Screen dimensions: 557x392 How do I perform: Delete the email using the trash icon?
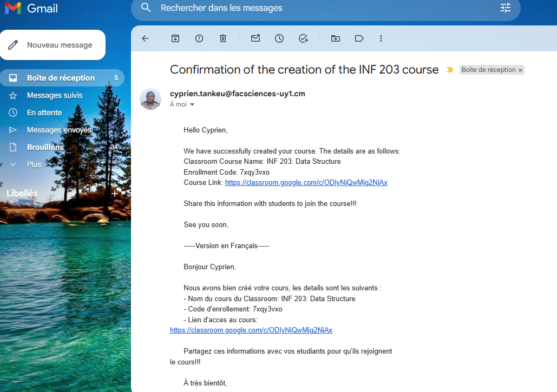pos(223,38)
